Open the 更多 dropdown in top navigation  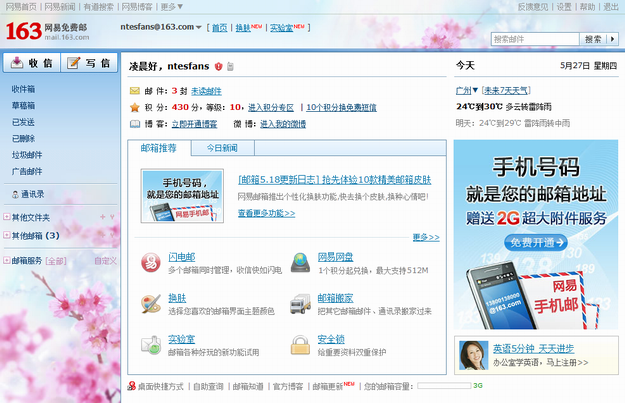click(x=172, y=7)
